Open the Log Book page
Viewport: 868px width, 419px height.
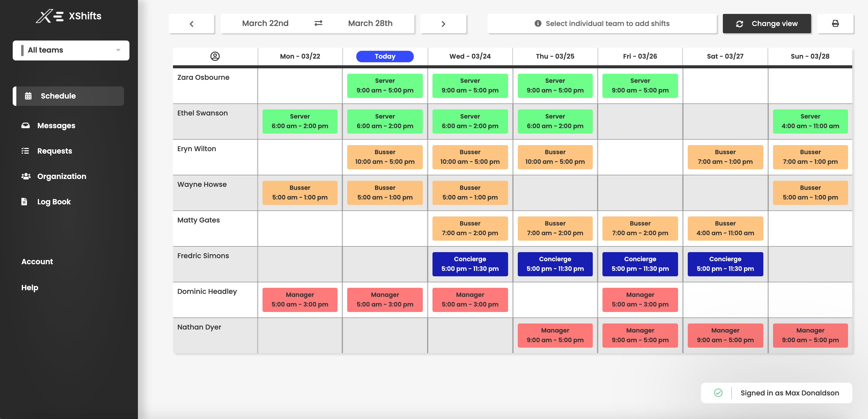point(54,202)
